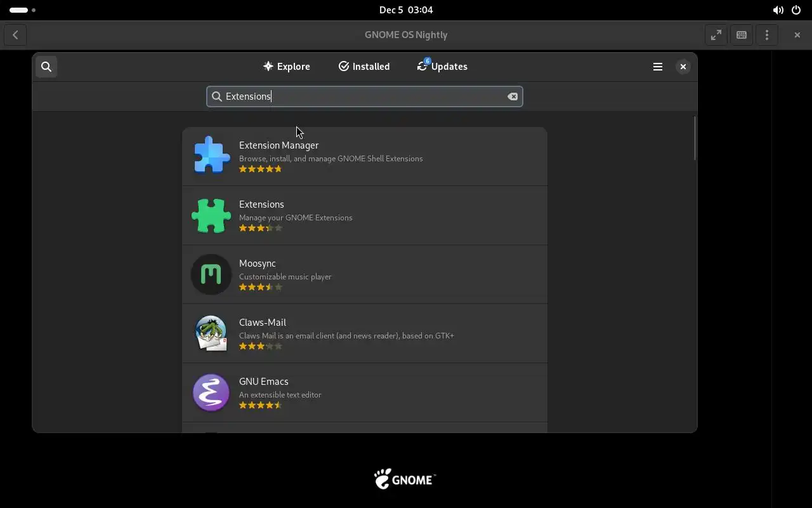Screen dimensions: 812x508
Task: Go back in GNOME OS Nightly window
Action: pos(15,35)
